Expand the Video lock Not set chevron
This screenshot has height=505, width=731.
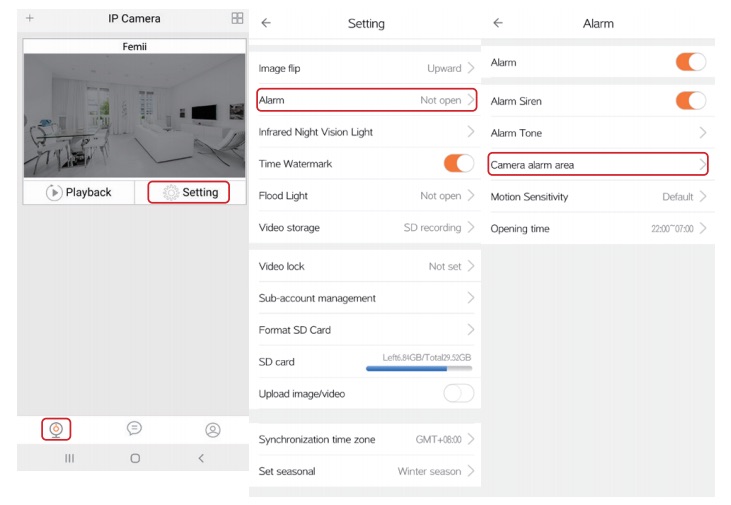click(471, 266)
